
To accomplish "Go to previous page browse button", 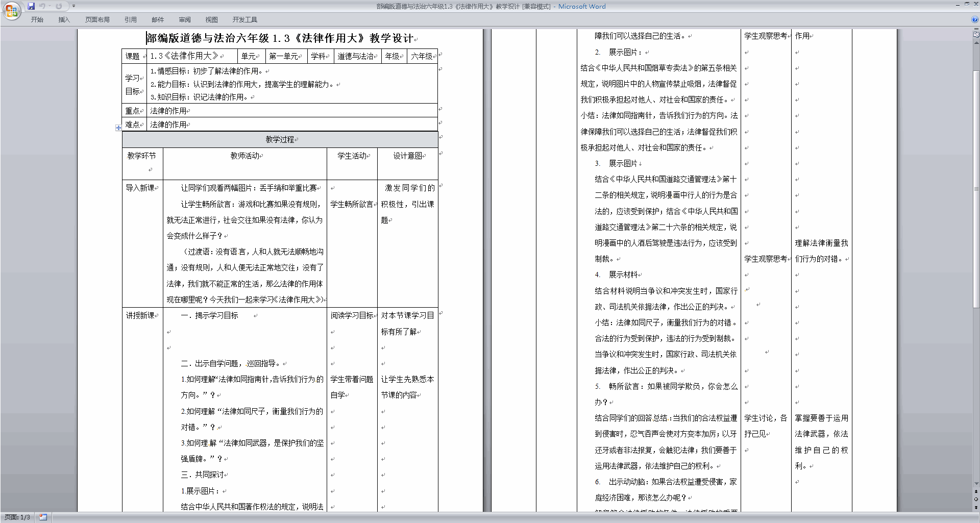I will 976,491.
